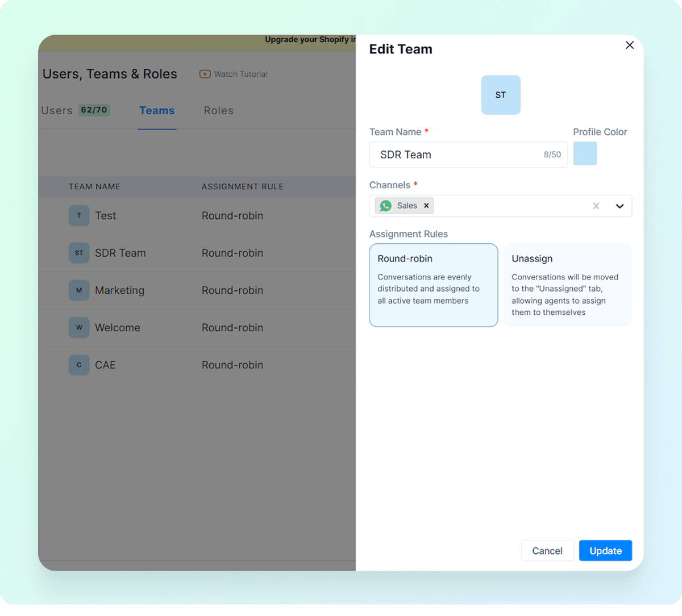The height and width of the screenshot is (616, 682).
Task: Select the Unassign assignment rule card
Action: pos(567,285)
